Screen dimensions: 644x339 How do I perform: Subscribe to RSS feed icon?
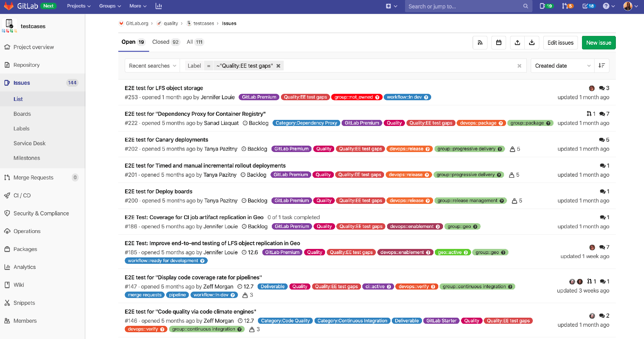[480, 43]
